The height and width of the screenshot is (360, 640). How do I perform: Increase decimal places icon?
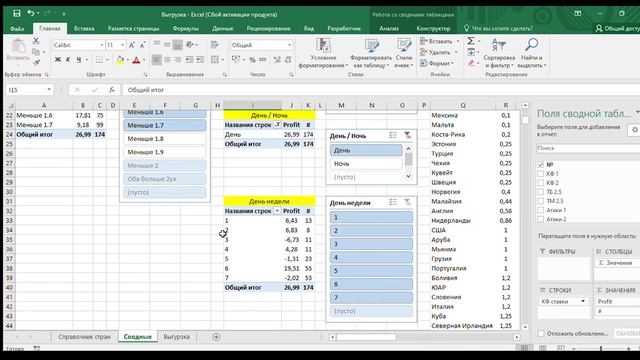coord(277,60)
